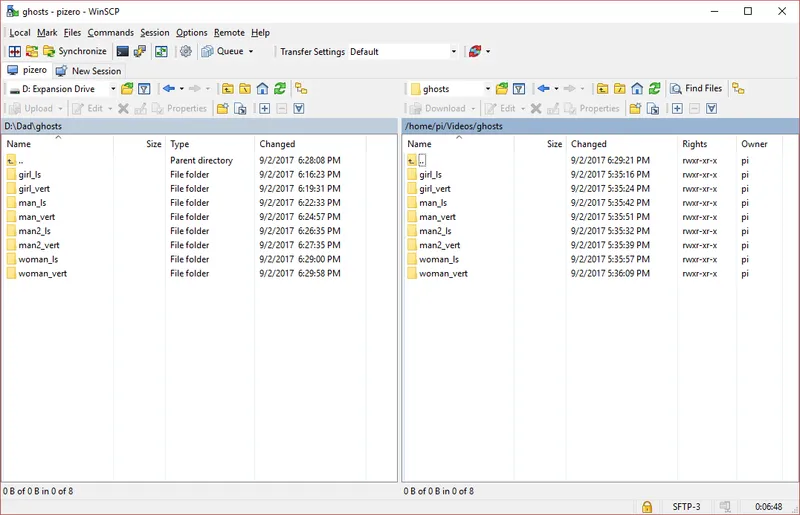
Task: Go to home directory in remote panel
Action: tap(636, 89)
